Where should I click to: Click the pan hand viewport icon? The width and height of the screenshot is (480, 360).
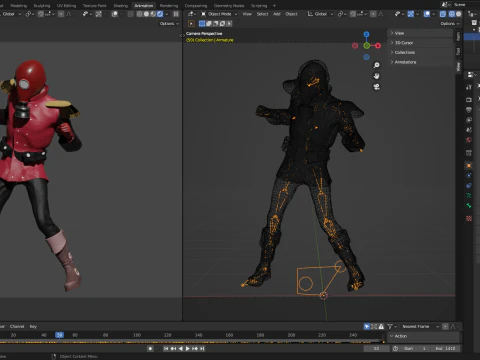click(x=376, y=76)
